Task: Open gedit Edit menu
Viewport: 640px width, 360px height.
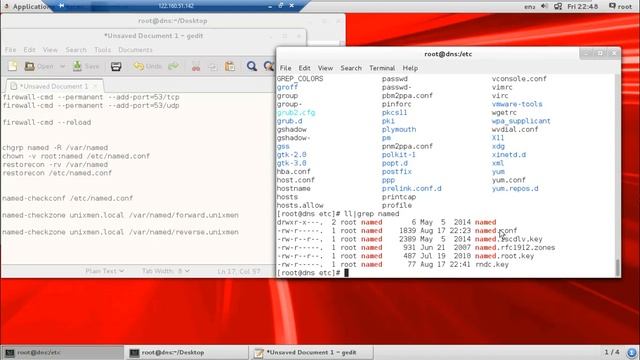Action: (x=29, y=50)
